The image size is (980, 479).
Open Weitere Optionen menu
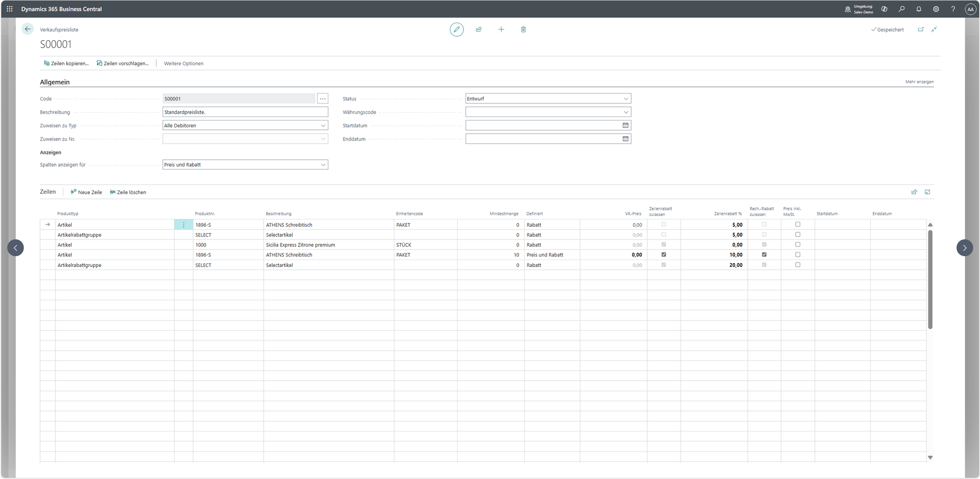pos(184,63)
